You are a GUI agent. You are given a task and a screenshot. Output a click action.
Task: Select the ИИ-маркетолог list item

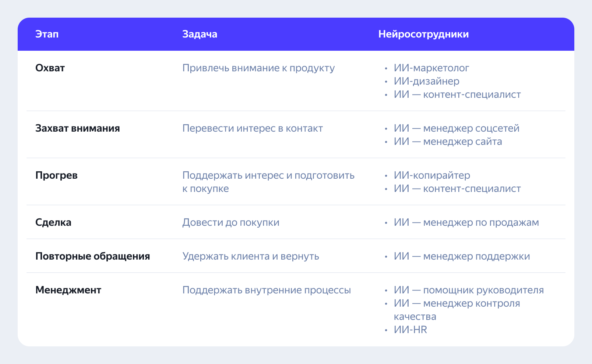coord(431,68)
